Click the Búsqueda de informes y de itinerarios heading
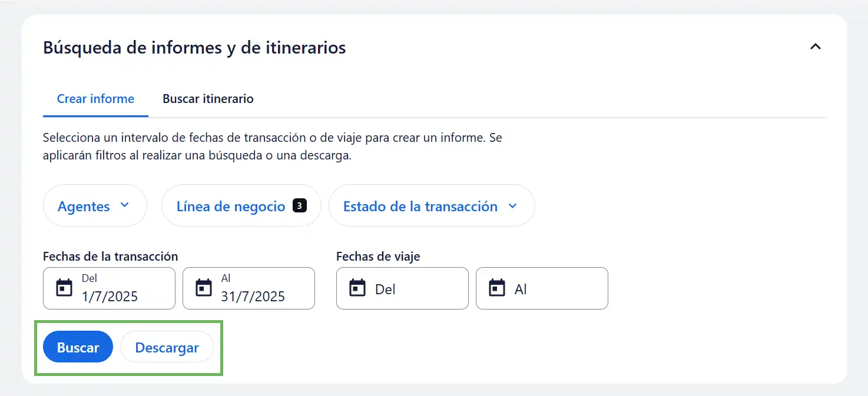868x396 pixels. 194,48
